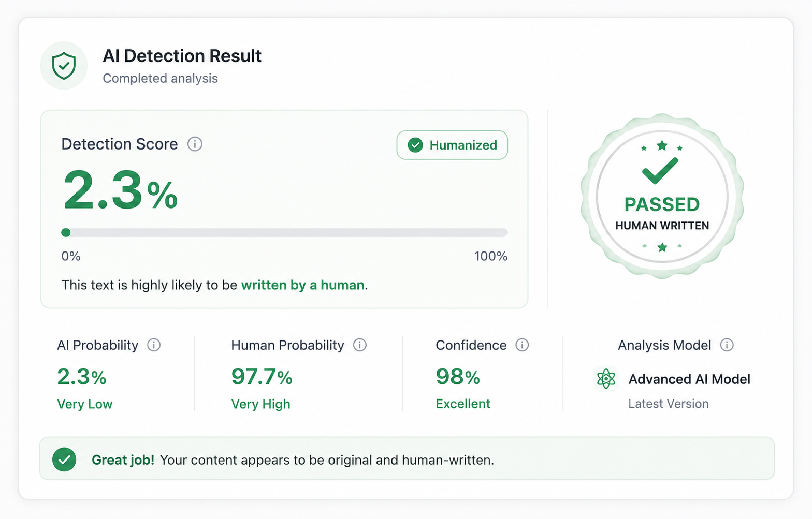Open the Confidence info icon
812x519 pixels.
(x=522, y=345)
